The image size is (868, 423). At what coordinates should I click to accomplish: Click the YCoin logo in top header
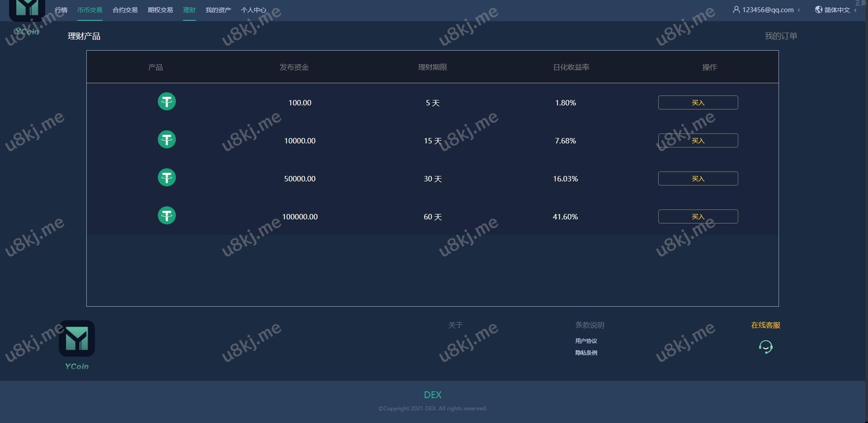pos(27,9)
